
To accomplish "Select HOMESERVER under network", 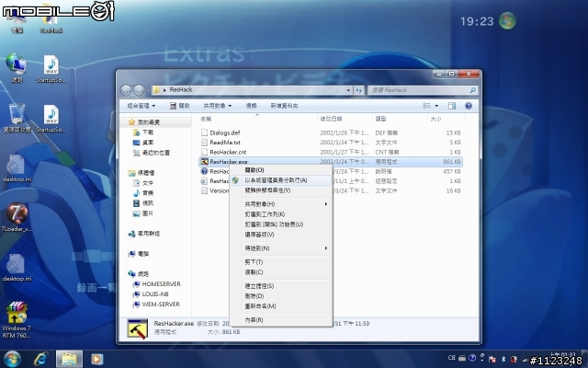I will [x=157, y=284].
